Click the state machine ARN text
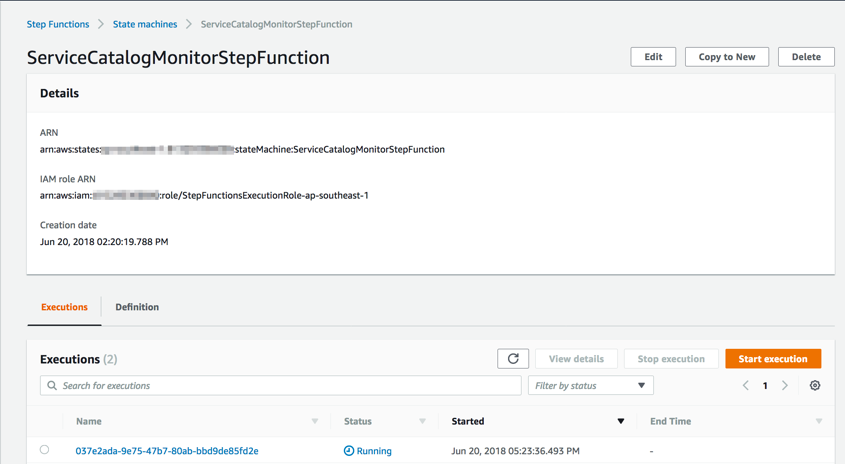Screen dimensions: 845x464 tap(242, 149)
